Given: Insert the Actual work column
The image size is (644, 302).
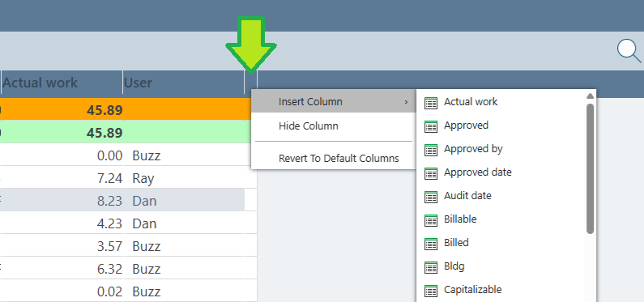Looking at the screenshot, I should tap(471, 102).
